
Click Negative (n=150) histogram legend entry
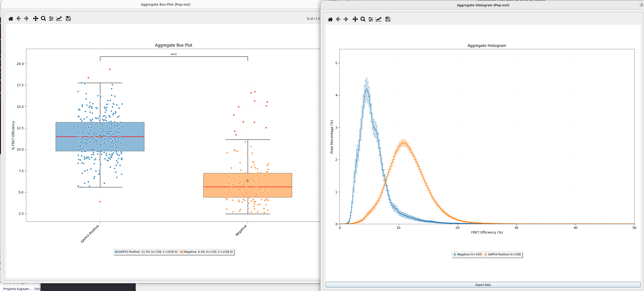point(467,254)
